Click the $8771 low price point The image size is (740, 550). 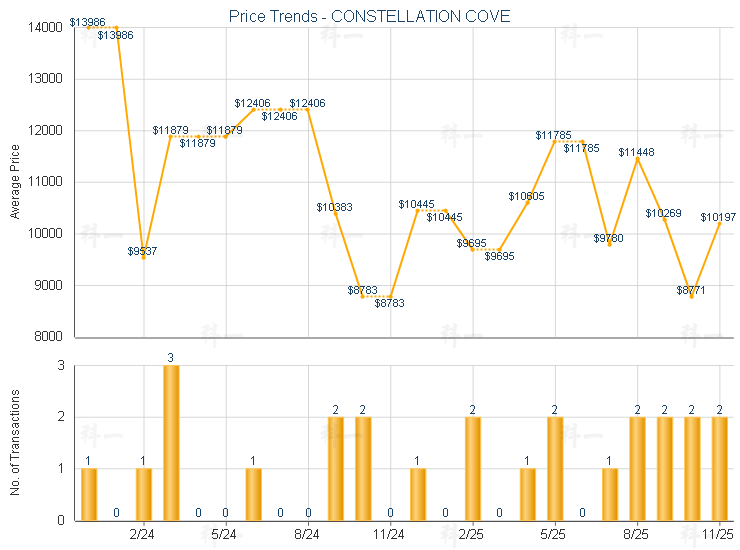692,296
